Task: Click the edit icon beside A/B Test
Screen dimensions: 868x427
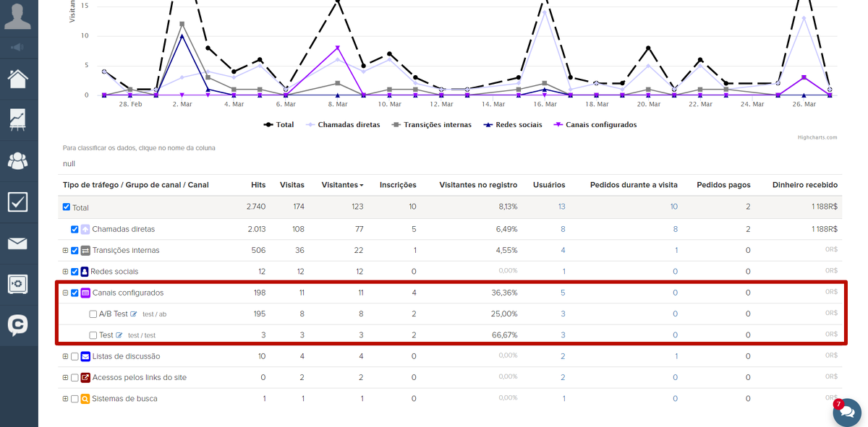Action: coord(134,314)
